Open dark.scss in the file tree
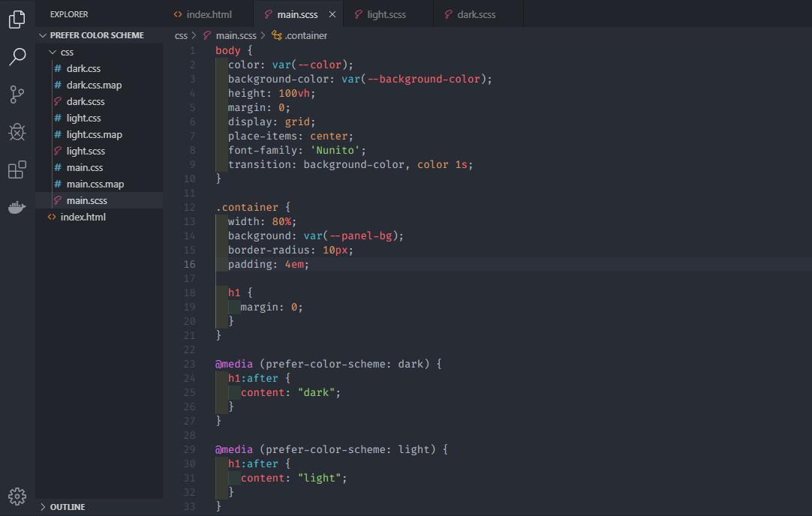 (99, 101)
